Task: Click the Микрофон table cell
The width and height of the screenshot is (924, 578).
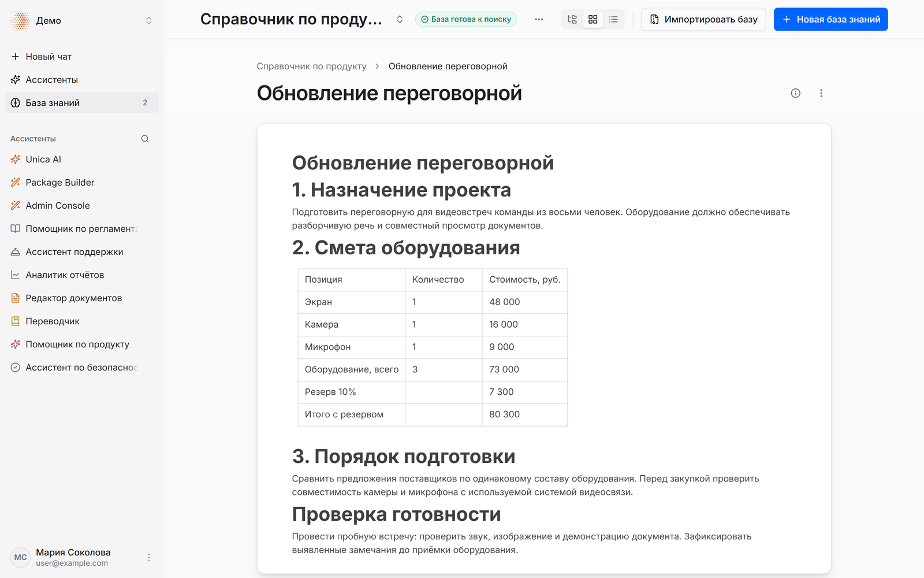Action: tap(352, 347)
